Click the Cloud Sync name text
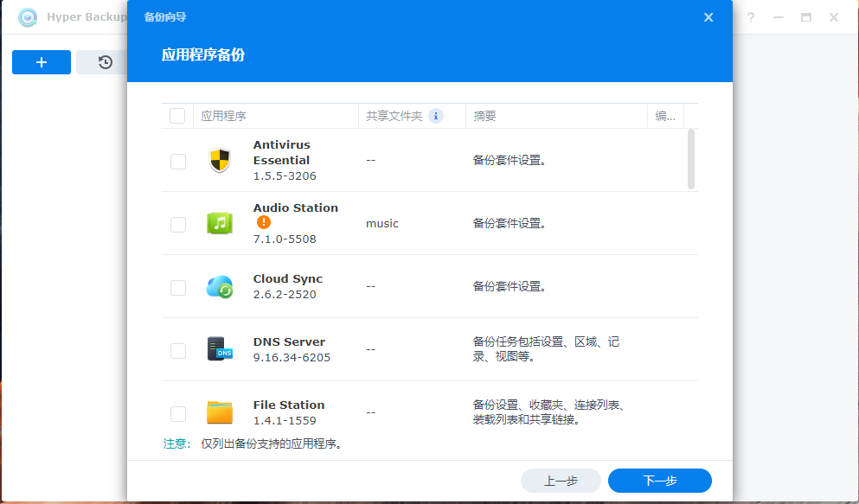 [x=288, y=278]
